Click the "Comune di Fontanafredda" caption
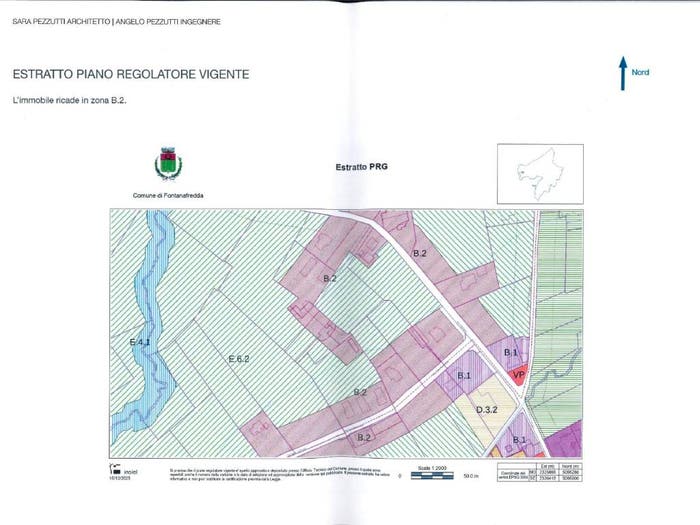This screenshot has width=700, height=525. 168,196
